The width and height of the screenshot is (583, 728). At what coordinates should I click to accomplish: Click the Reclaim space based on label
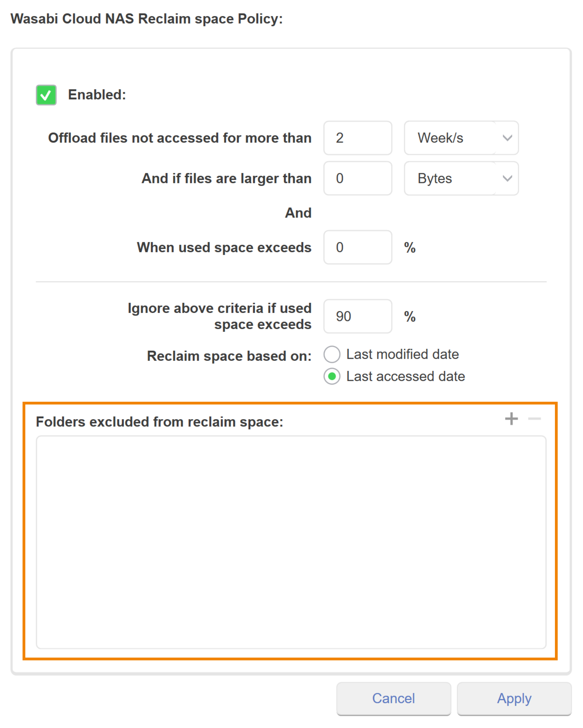click(229, 356)
